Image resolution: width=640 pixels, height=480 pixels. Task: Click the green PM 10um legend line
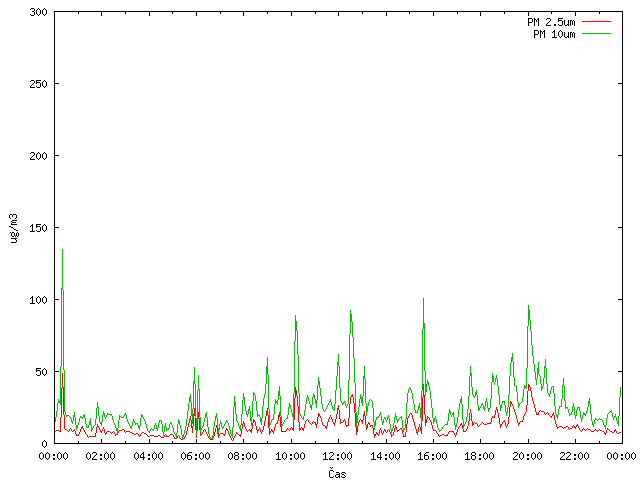pos(596,34)
